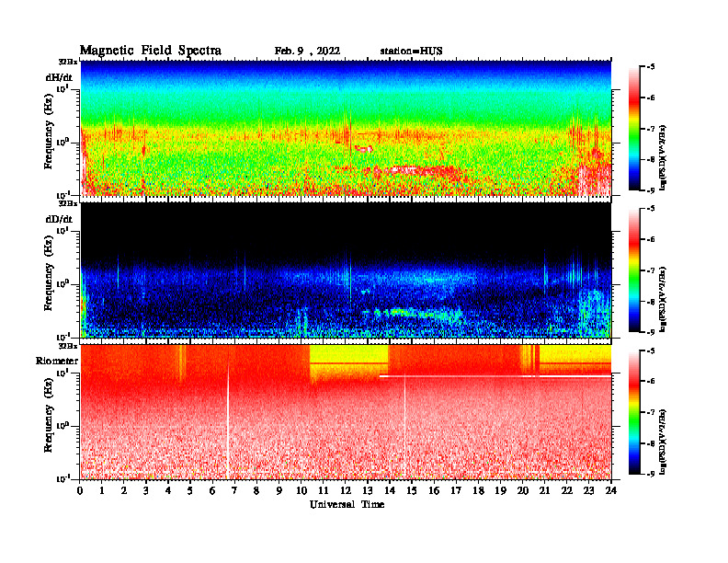
Task: Click hour 16 tick label on time axis
Action: coord(434,490)
